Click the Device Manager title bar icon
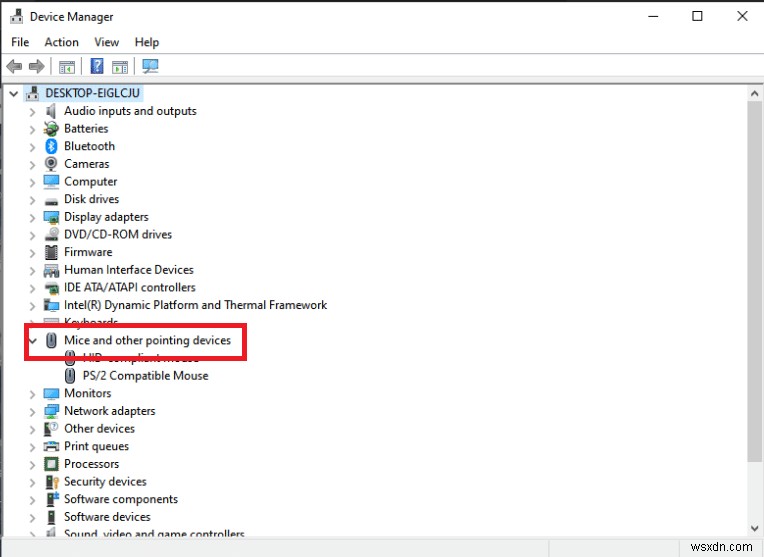764x557 pixels. [17, 16]
